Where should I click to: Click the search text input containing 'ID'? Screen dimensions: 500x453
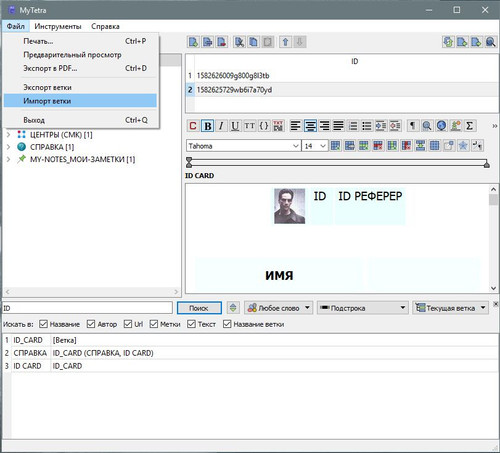[87, 308]
